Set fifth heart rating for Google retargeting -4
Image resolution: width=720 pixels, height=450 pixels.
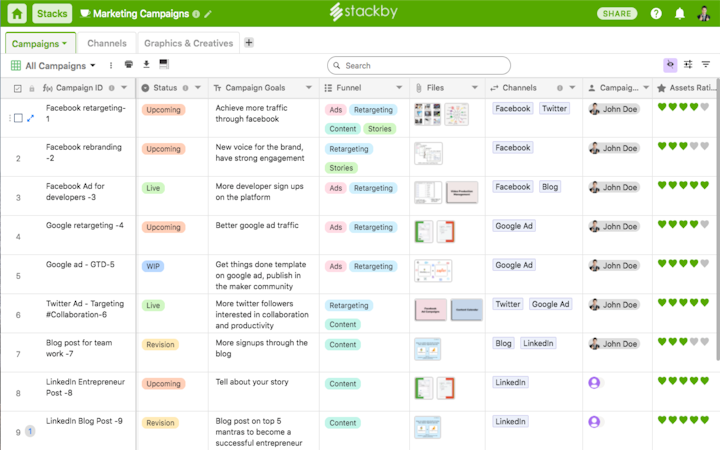pos(705,224)
